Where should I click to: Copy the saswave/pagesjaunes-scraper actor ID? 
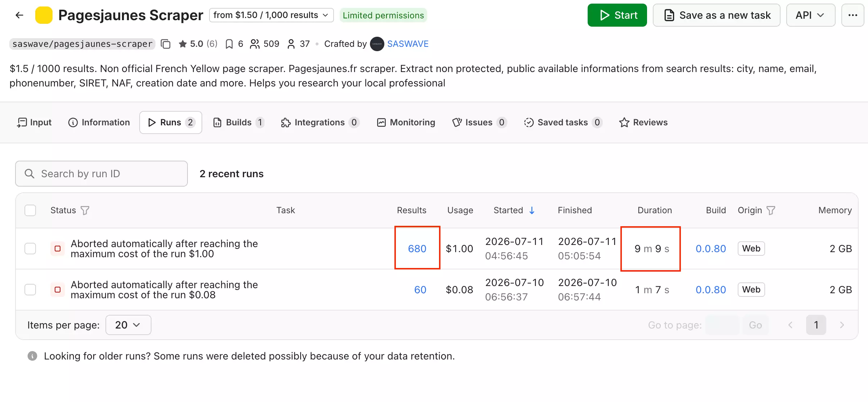tap(166, 44)
